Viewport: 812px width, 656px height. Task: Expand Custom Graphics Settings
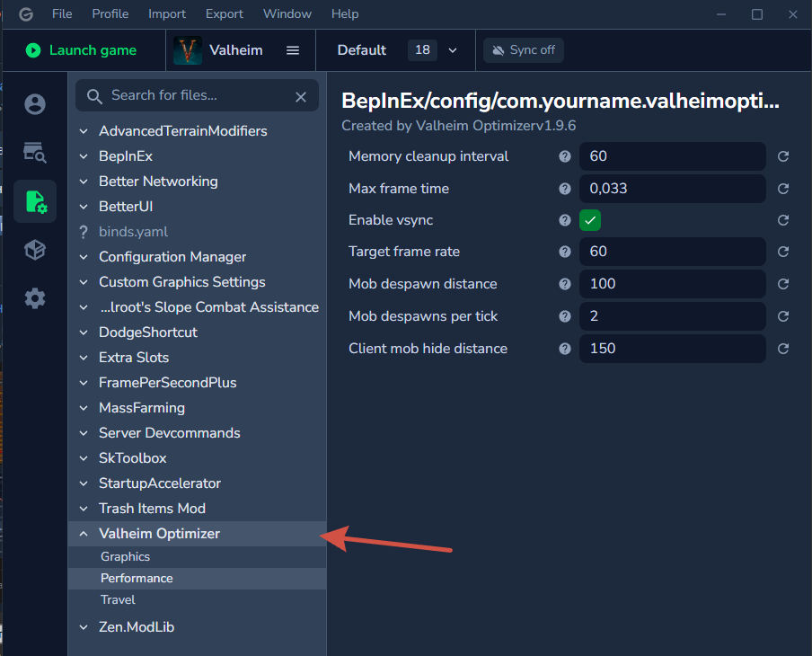197,282
